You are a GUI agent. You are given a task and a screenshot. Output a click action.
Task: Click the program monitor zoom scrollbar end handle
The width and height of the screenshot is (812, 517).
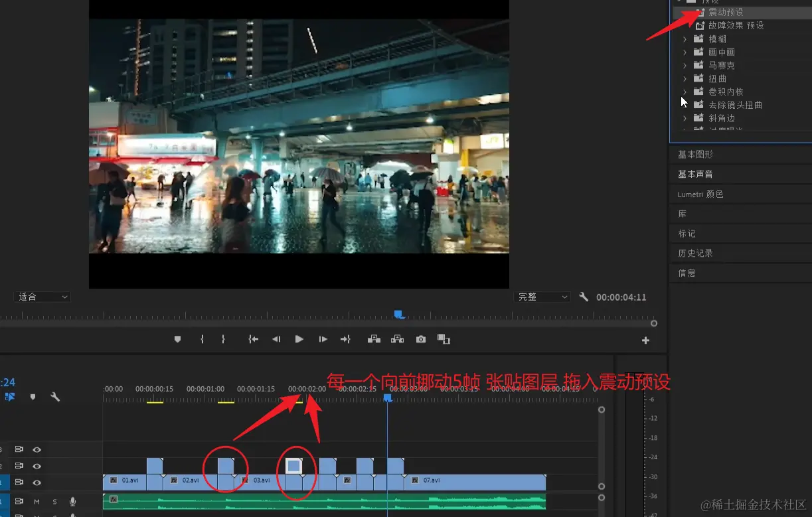tap(654, 323)
